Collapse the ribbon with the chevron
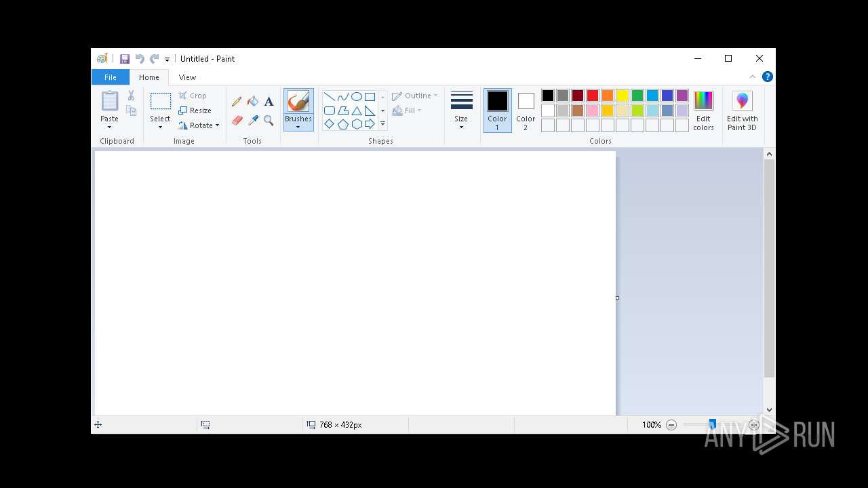 click(x=753, y=77)
